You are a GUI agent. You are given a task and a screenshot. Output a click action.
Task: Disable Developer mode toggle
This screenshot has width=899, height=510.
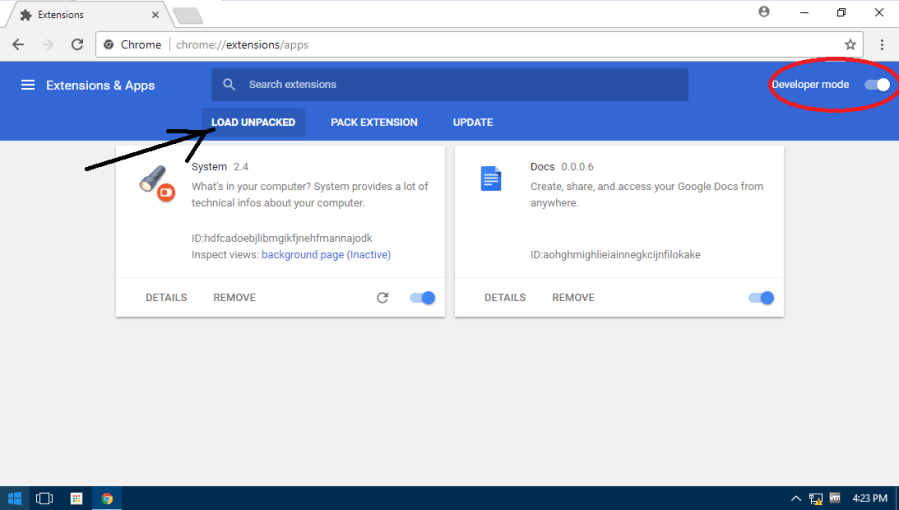(x=877, y=85)
